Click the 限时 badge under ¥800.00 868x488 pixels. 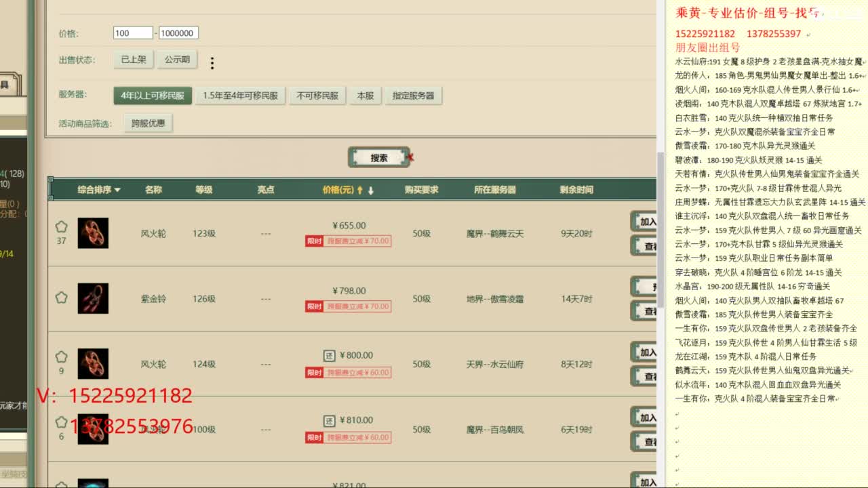click(x=314, y=372)
